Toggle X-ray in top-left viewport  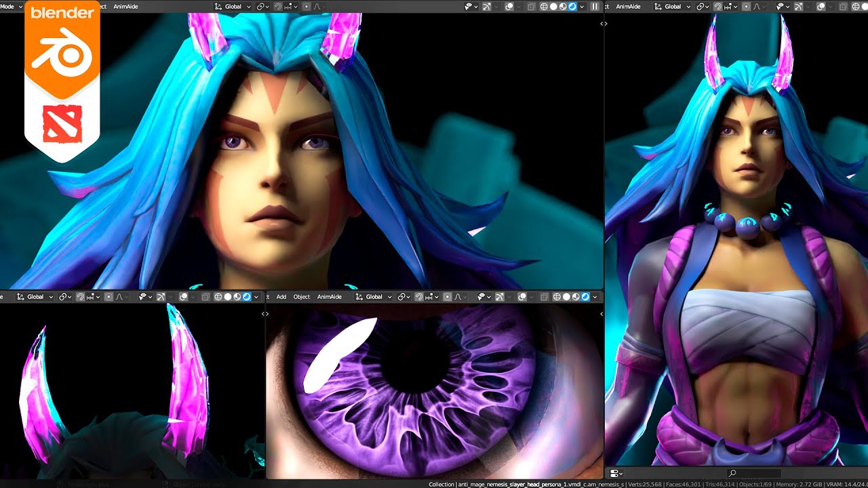(x=531, y=6)
